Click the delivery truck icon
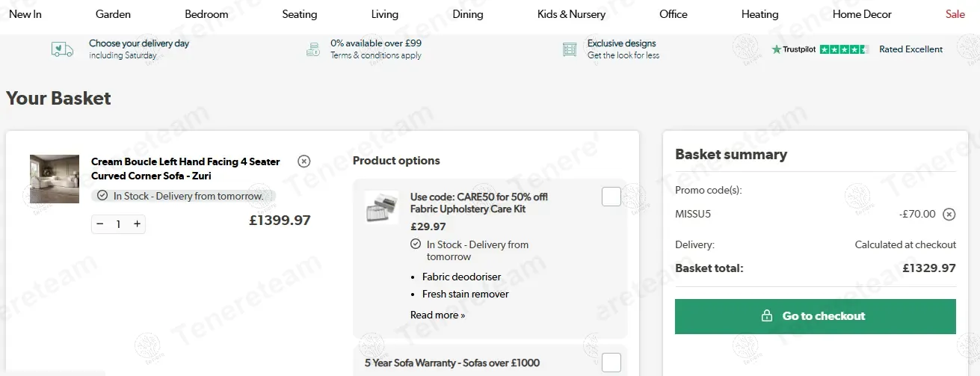 [62, 49]
